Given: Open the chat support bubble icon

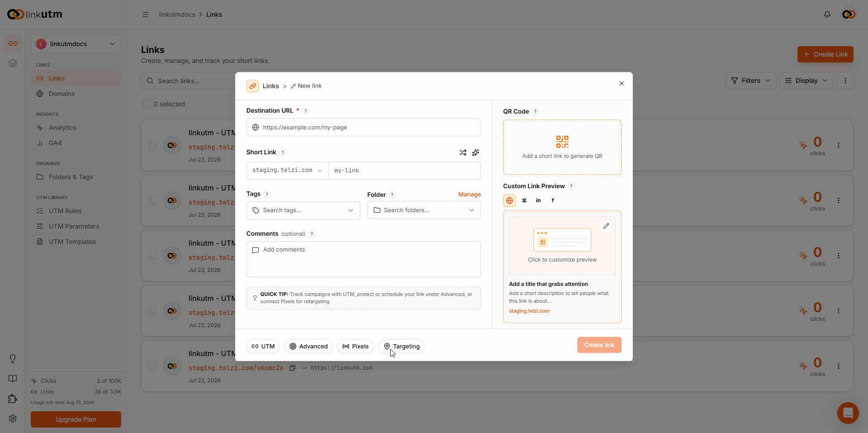Looking at the screenshot, I should point(848,413).
